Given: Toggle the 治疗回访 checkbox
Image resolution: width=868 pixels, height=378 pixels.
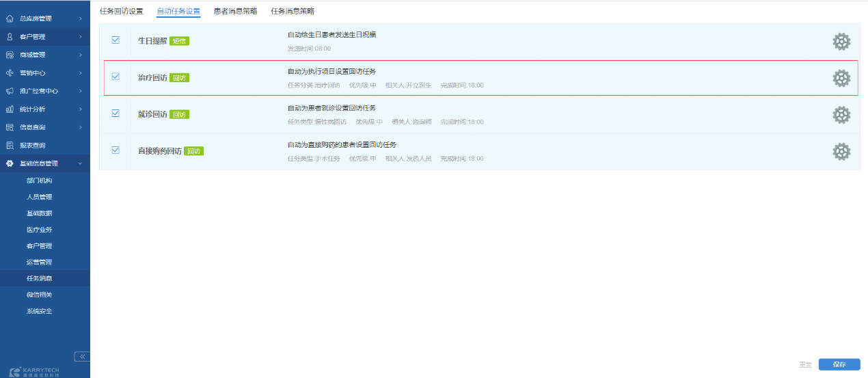Looking at the screenshot, I should (116, 77).
